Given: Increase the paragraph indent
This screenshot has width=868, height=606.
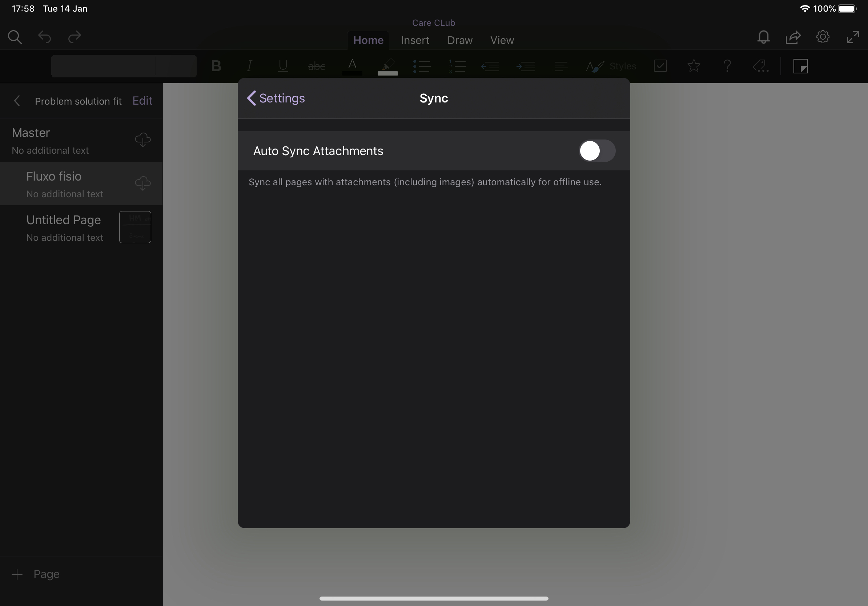Looking at the screenshot, I should (x=526, y=66).
